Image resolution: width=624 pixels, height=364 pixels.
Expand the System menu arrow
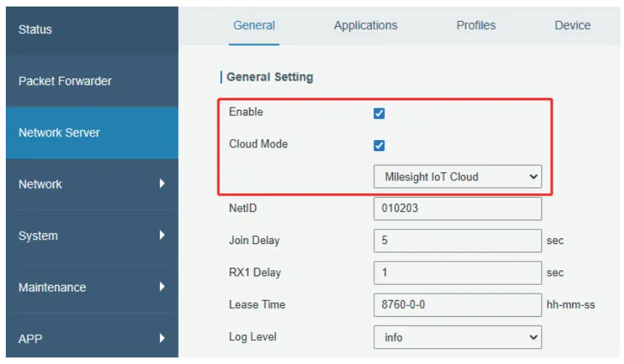pos(162,235)
